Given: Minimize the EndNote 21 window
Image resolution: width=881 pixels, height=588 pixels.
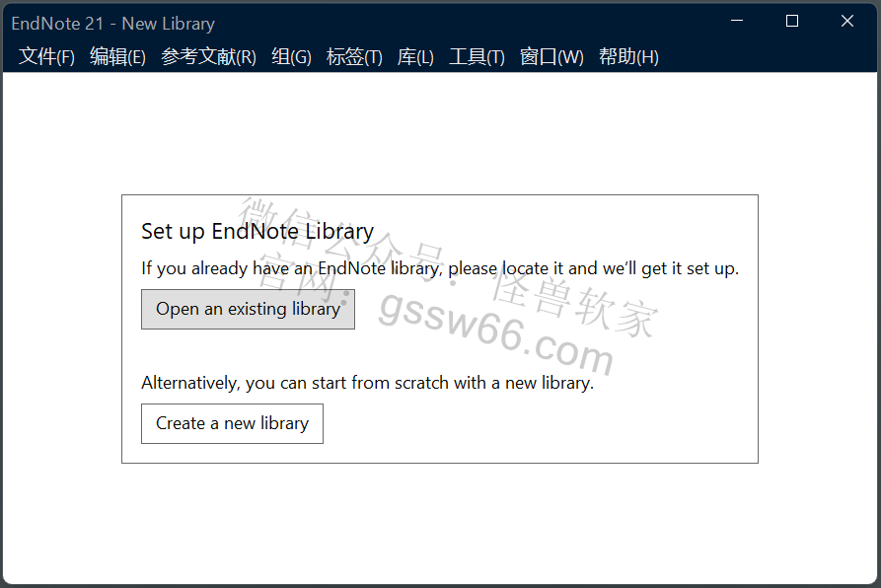Looking at the screenshot, I should click(x=737, y=22).
